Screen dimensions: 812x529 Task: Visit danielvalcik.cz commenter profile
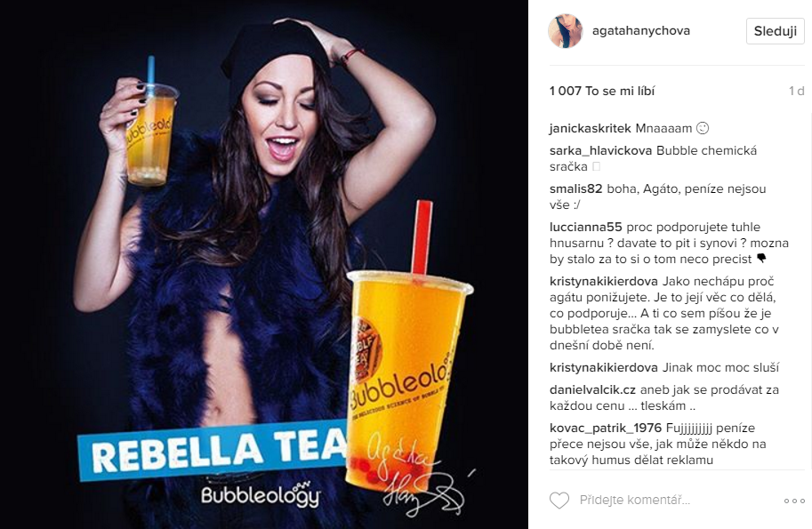592,389
